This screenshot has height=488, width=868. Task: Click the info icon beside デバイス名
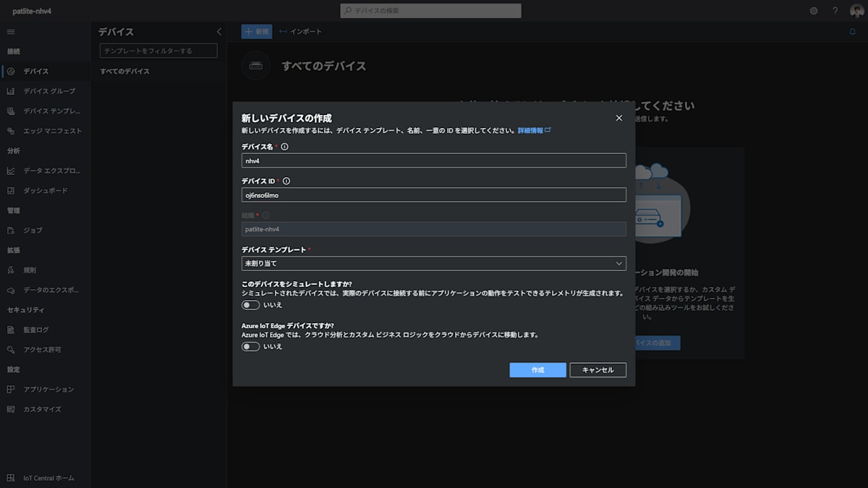(284, 147)
